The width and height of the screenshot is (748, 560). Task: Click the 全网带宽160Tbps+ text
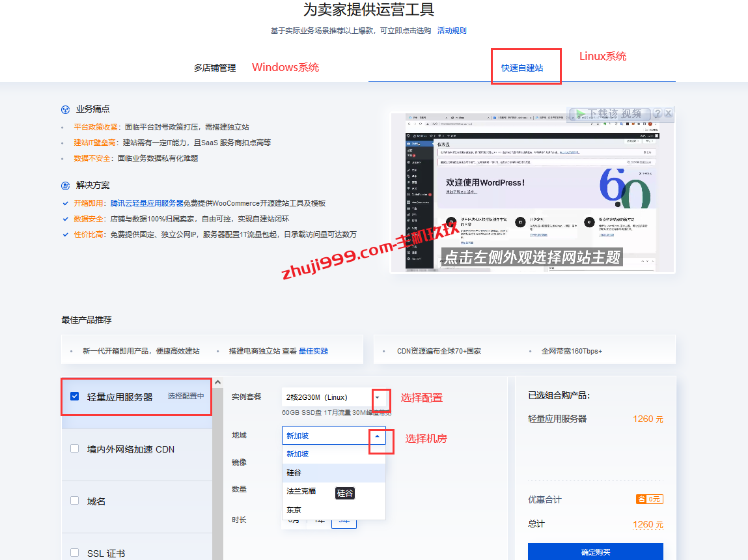(572, 351)
